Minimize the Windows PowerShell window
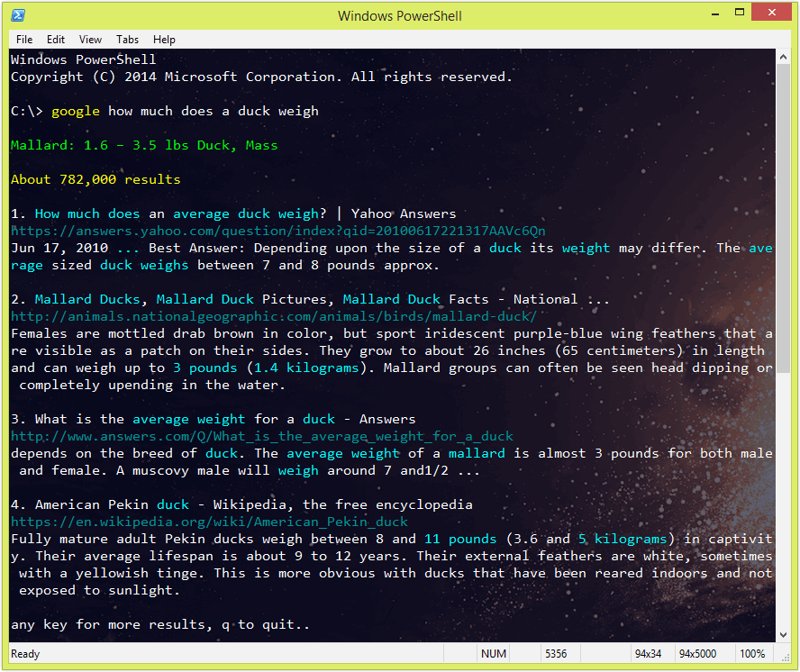This screenshot has height=672, width=800. 715,14
